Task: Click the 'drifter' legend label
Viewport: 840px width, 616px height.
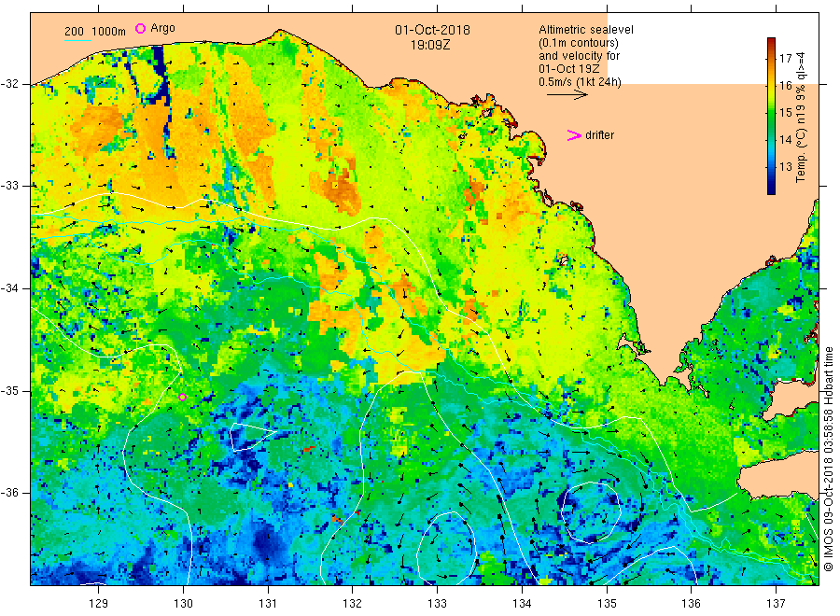Action: click(x=599, y=135)
